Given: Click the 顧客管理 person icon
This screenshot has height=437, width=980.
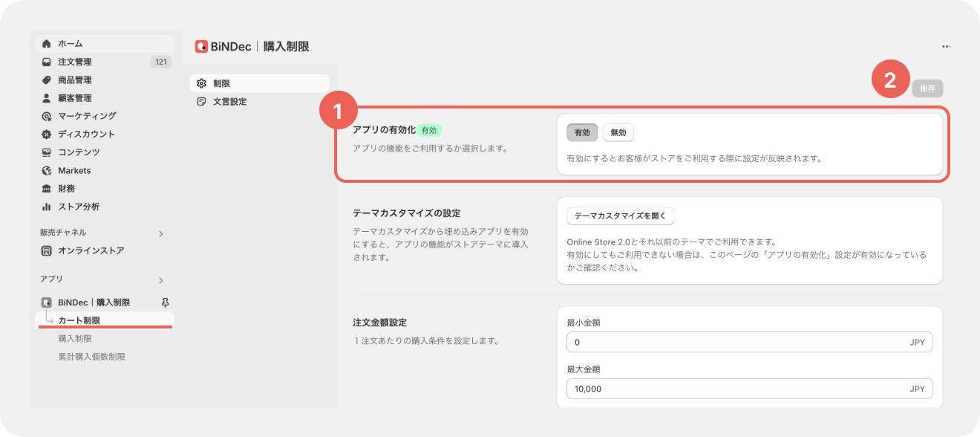Looking at the screenshot, I should pos(47,98).
